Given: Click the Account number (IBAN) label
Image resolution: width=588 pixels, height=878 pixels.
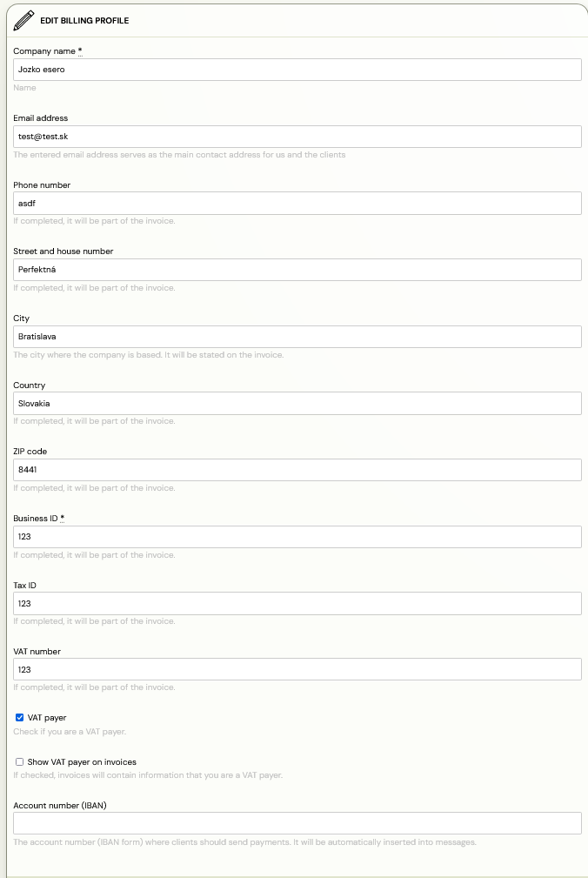Looking at the screenshot, I should [x=60, y=805].
